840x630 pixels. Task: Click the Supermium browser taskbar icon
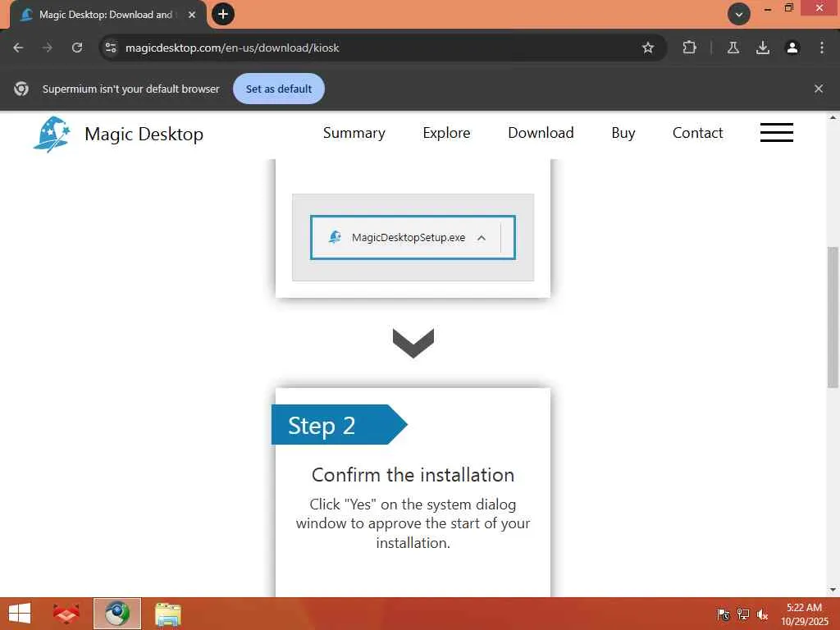(117, 614)
